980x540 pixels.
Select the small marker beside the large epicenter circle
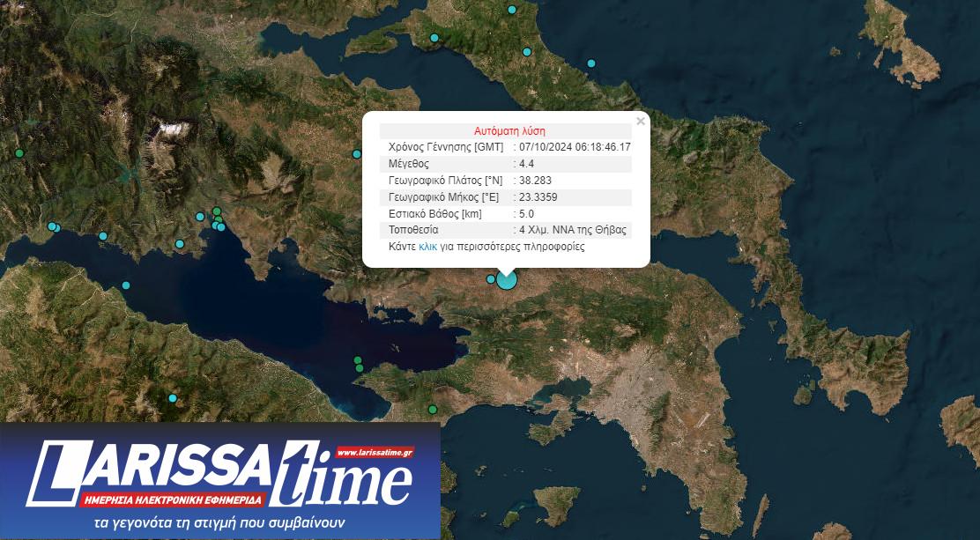tap(491, 278)
